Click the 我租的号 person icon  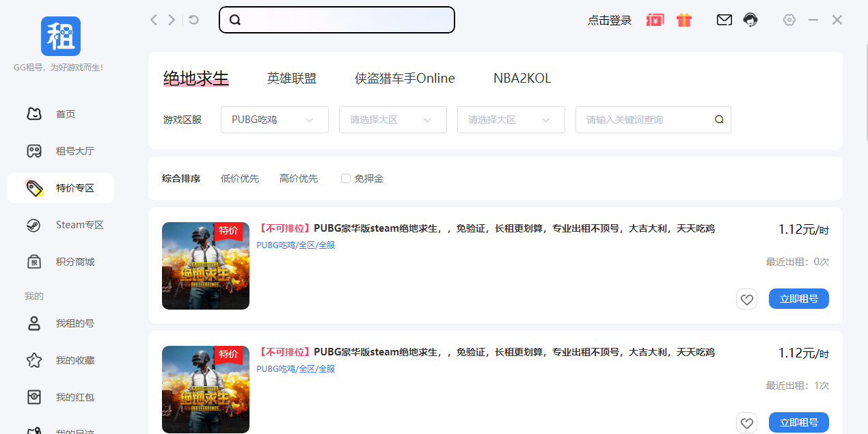pos(34,323)
